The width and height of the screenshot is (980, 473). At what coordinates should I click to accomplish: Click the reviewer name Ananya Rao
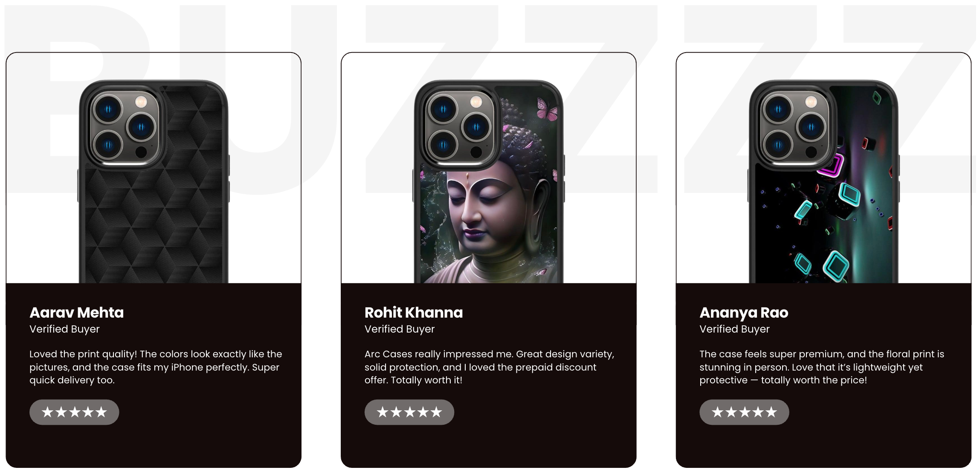coord(744,313)
